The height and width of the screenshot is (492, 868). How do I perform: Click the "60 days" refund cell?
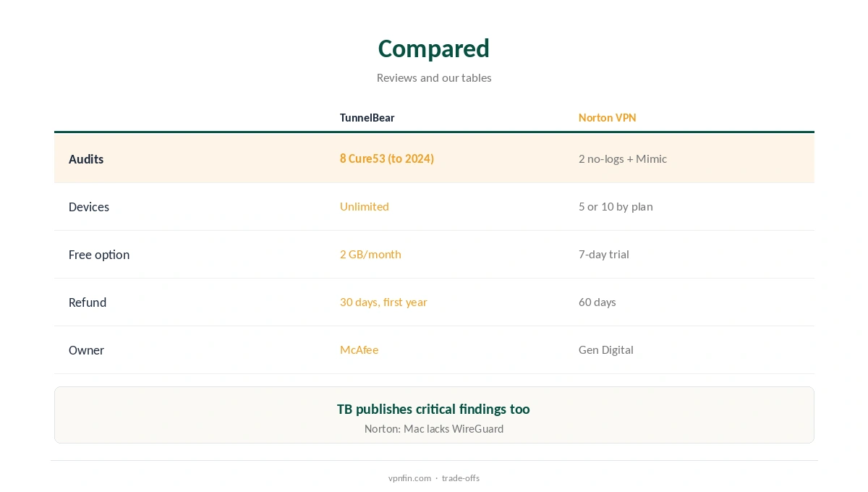pyautogui.click(x=597, y=302)
